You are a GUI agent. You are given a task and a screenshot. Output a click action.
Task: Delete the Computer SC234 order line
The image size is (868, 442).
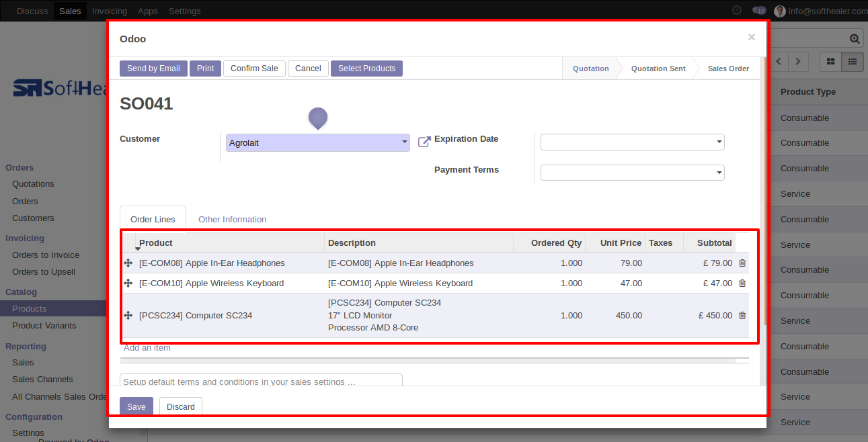coord(742,316)
